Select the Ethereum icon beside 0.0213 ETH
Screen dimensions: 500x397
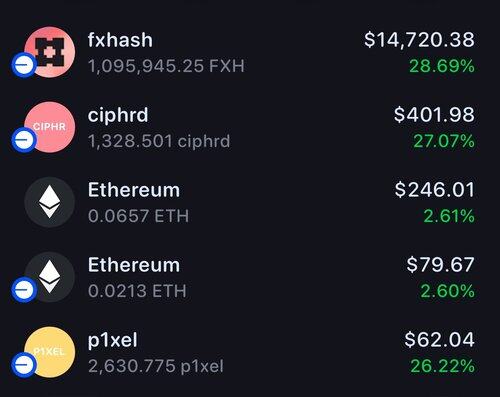click(x=50, y=277)
